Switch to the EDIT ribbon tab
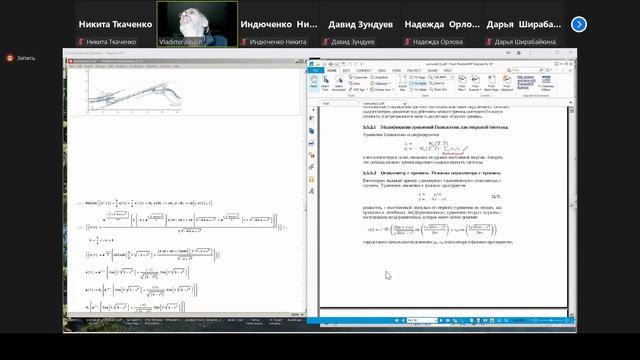The image size is (640, 360). pos(346,70)
